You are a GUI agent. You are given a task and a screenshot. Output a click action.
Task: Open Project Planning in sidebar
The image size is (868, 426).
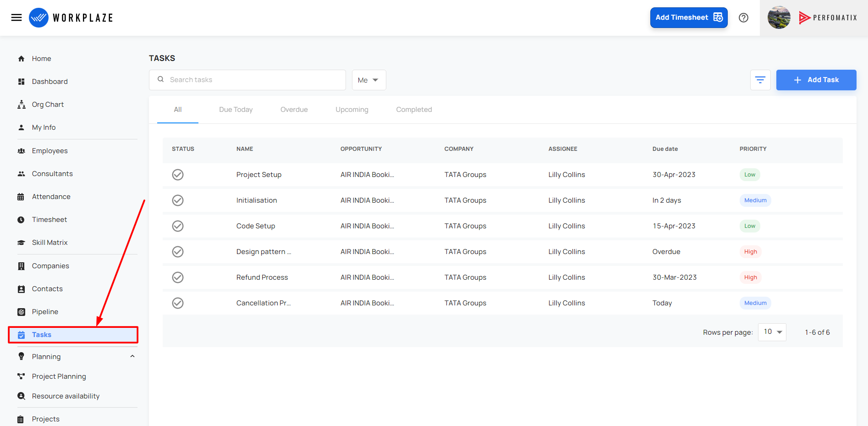tap(59, 376)
